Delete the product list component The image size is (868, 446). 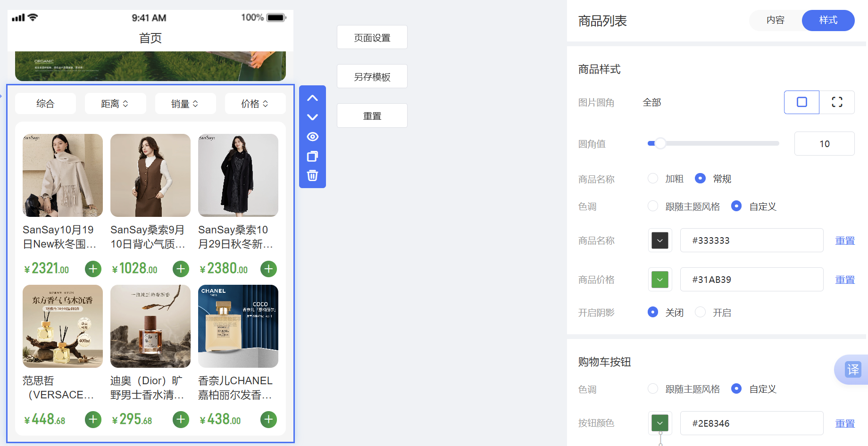pos(312,175)
